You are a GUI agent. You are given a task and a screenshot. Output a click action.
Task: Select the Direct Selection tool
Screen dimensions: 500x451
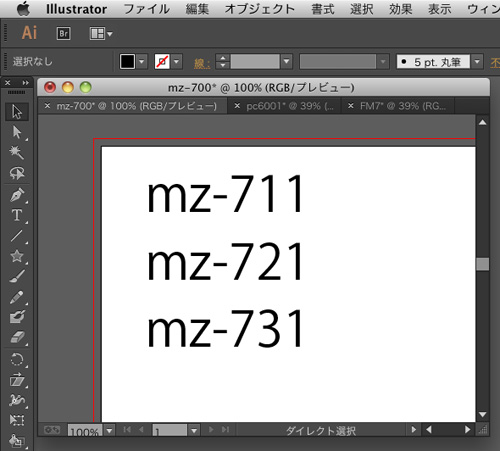pyautogui.click(x=17, y=132)
